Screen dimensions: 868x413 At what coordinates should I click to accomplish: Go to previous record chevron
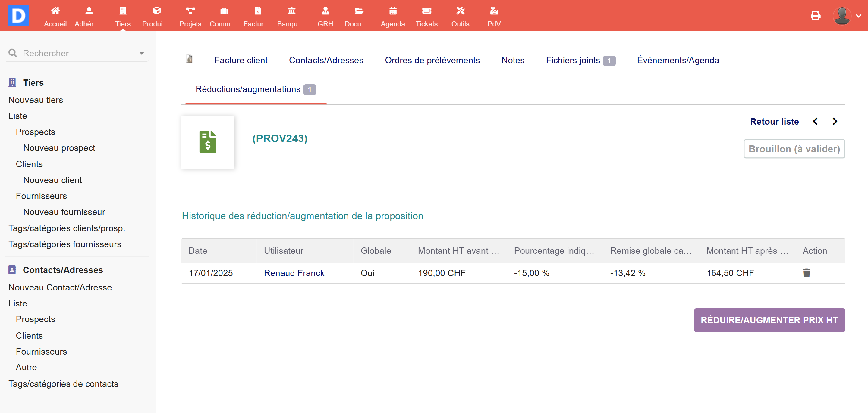pyautogui.click(x=815, y=122)
